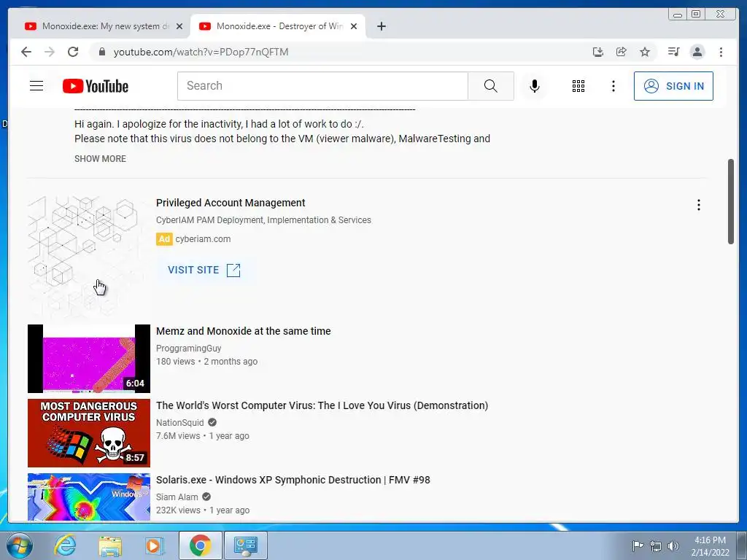Click '232K views • 1 year ago' text
Image resolution: width=747 pixels, height=560 pixels.
pyautogui.click(x=203, y=510)
